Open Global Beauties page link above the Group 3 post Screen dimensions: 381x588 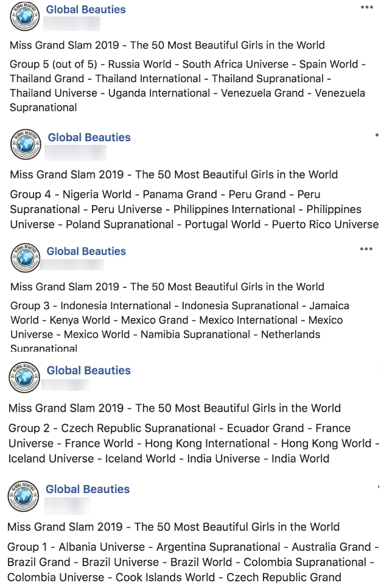point(86,251)
